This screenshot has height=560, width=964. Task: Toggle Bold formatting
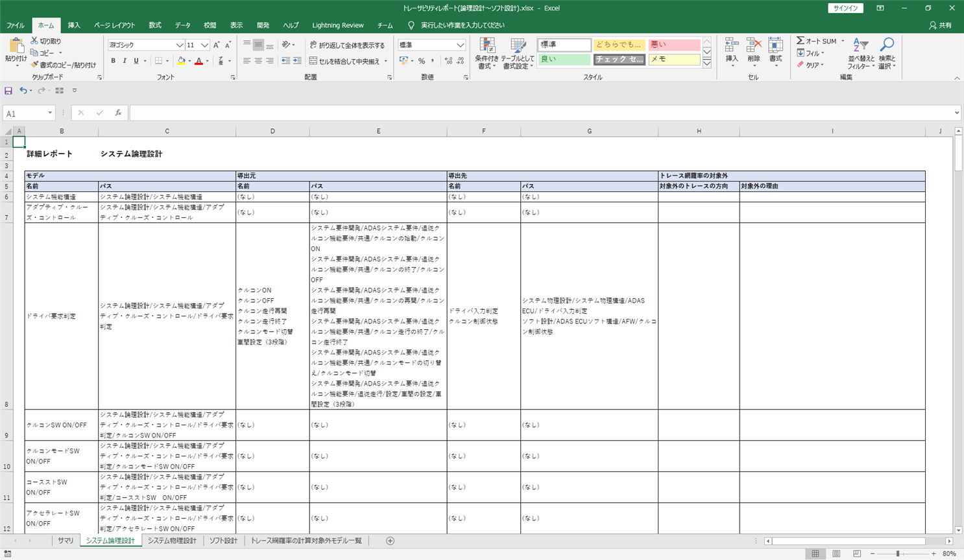[113, 61]
